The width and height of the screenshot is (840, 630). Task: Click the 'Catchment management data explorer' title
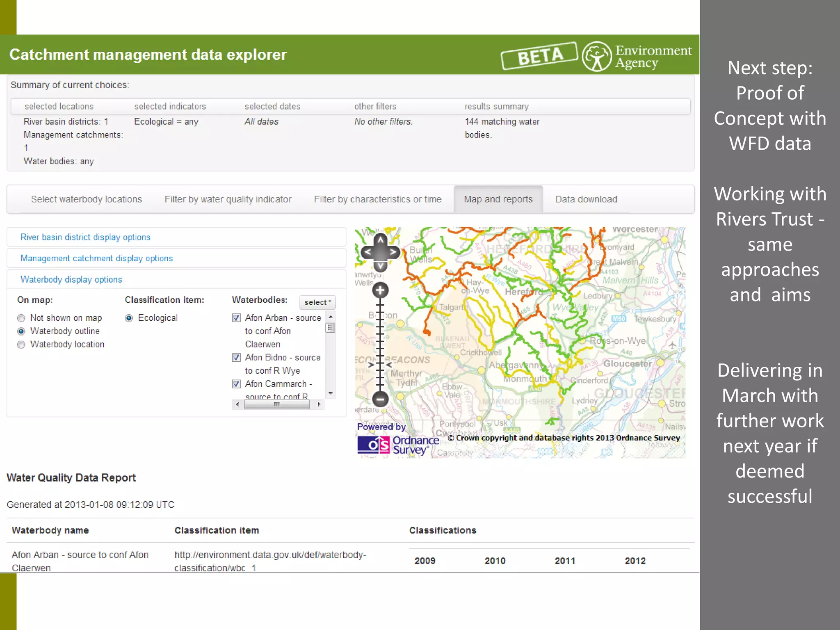(x=148, y=55)
